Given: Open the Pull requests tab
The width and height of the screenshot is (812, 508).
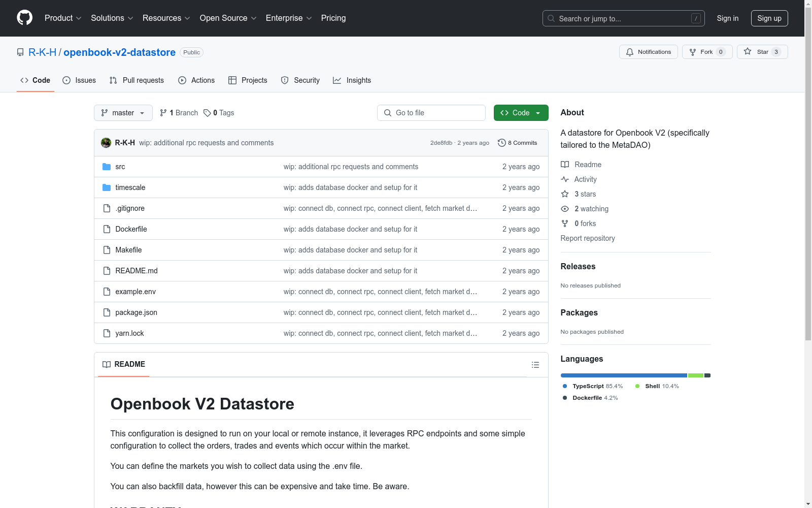Looking at the screenshot, I should (x=137, y=80).
